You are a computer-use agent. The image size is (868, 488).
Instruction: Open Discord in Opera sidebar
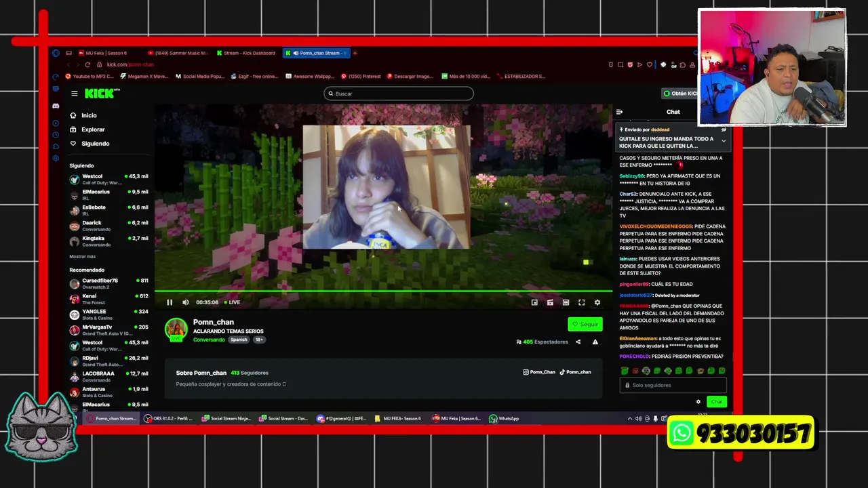tap(56, 106)
